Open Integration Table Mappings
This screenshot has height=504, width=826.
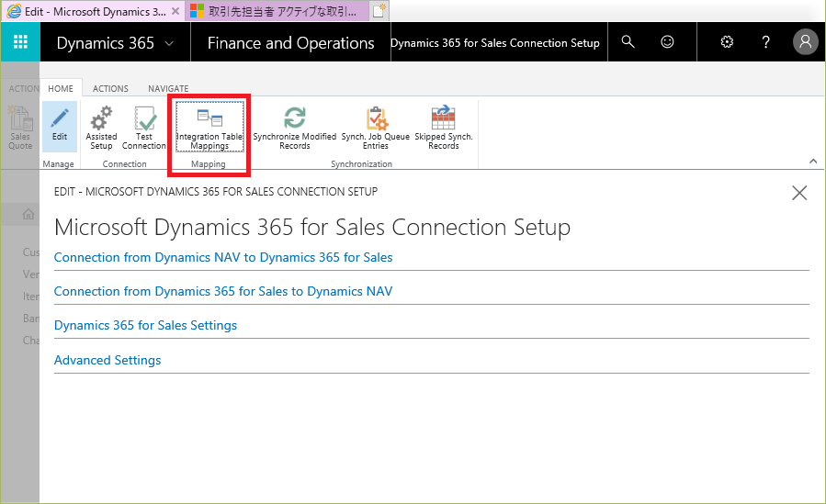pos(209,127)
